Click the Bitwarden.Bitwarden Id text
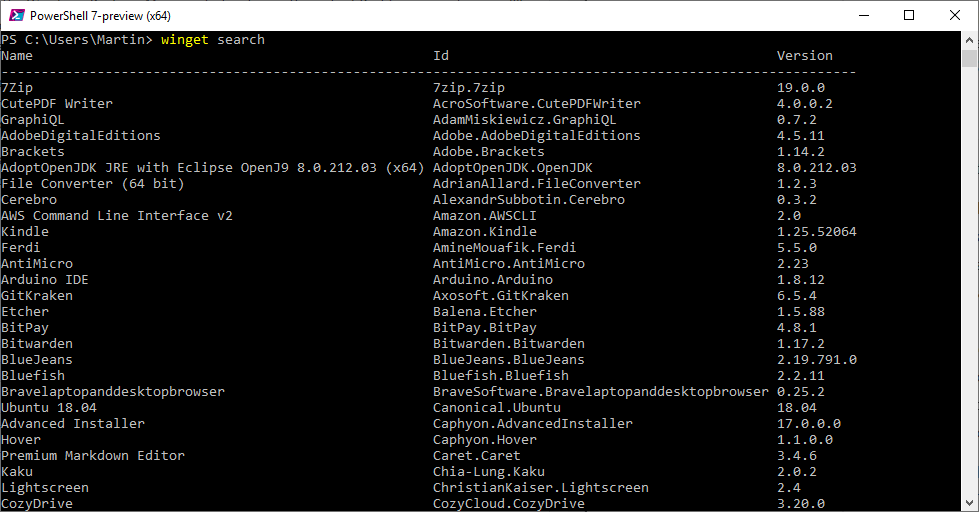 (x=508, y=344)
